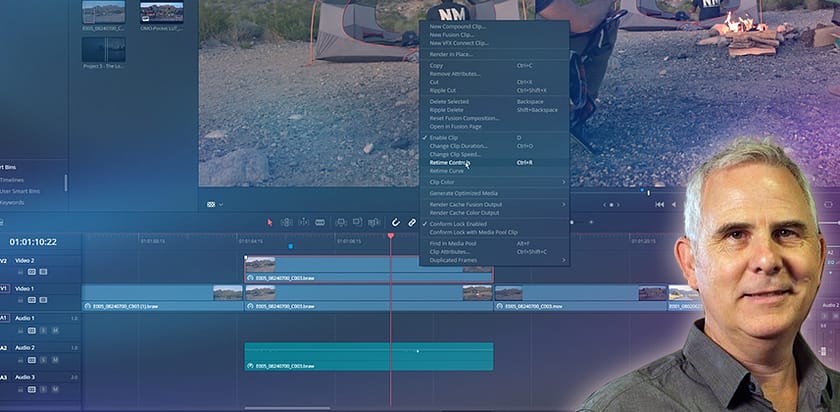Select the Blade Edit Mode tool
The image size is (840, 412).
320,222
